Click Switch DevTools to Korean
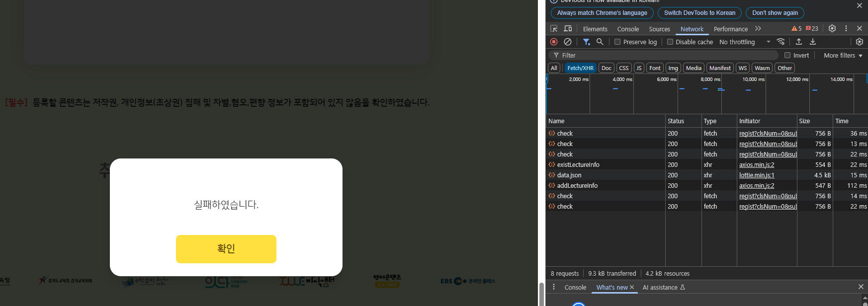The height and width of the screenshot is (306, 868). coord(699,13)
